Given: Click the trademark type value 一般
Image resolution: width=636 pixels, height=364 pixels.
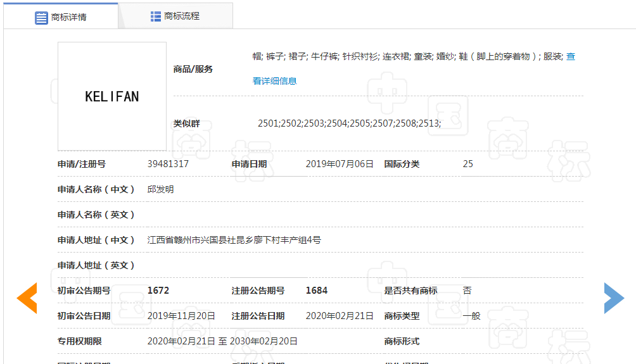Looking at the screenshot, I should click(x=471, y=316).
